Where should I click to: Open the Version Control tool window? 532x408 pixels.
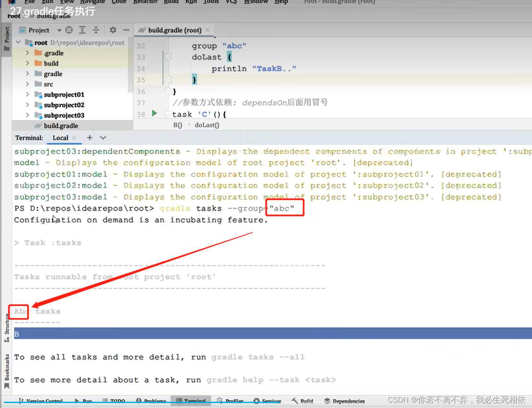point(40,401)
